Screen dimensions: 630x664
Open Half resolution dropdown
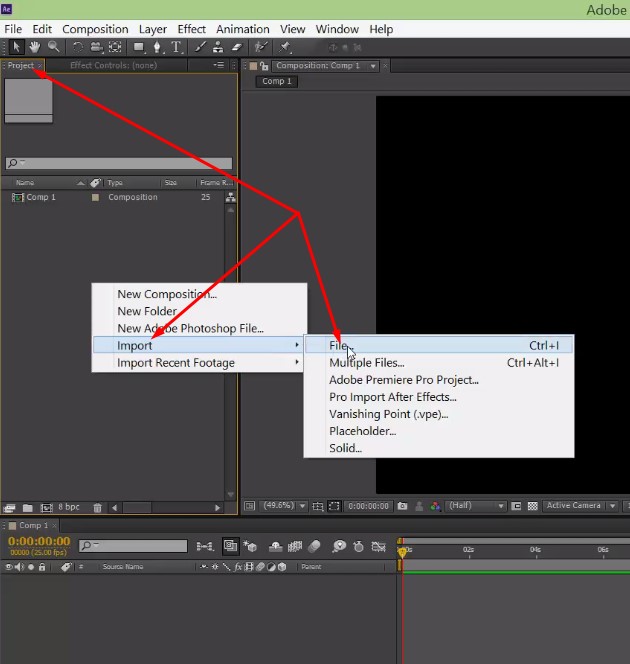click(x=475, y=506)
